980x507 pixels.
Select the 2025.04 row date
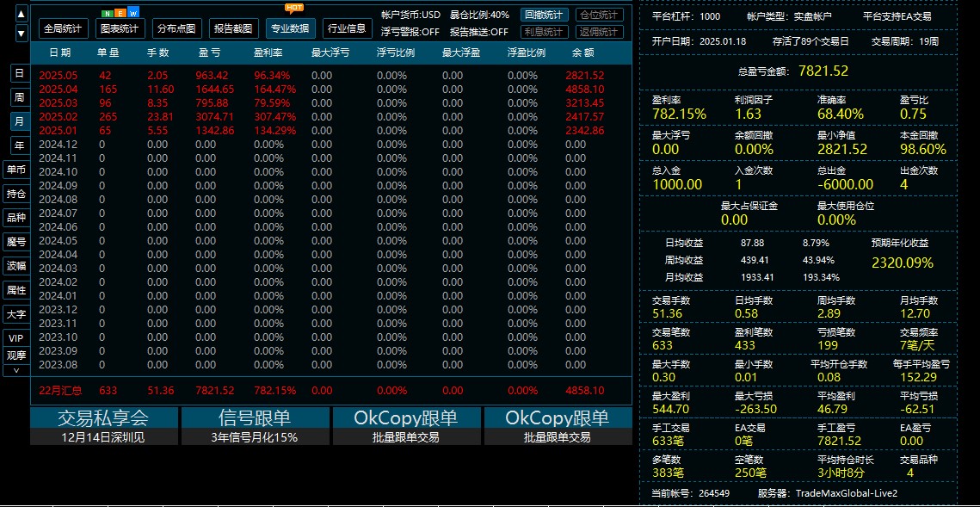coord(58,90)
